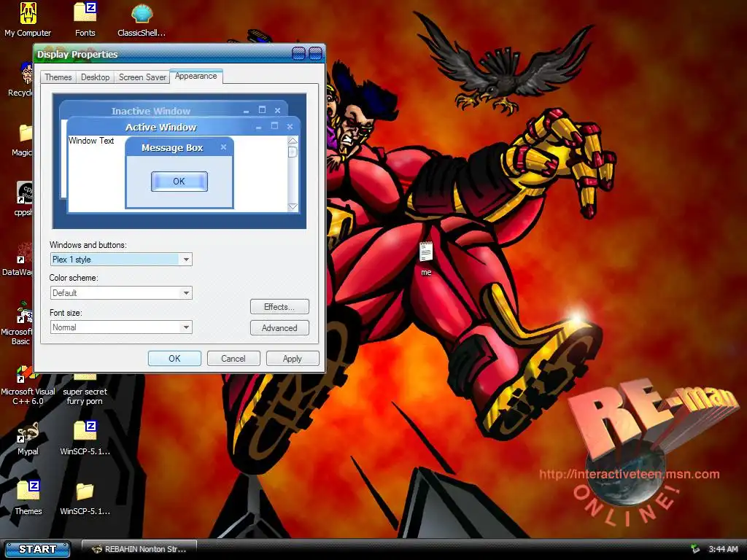The width and height of the screenshot is (747, 560).
Task: Select the Magic folder desktop icon
Action: pos(26,133)
